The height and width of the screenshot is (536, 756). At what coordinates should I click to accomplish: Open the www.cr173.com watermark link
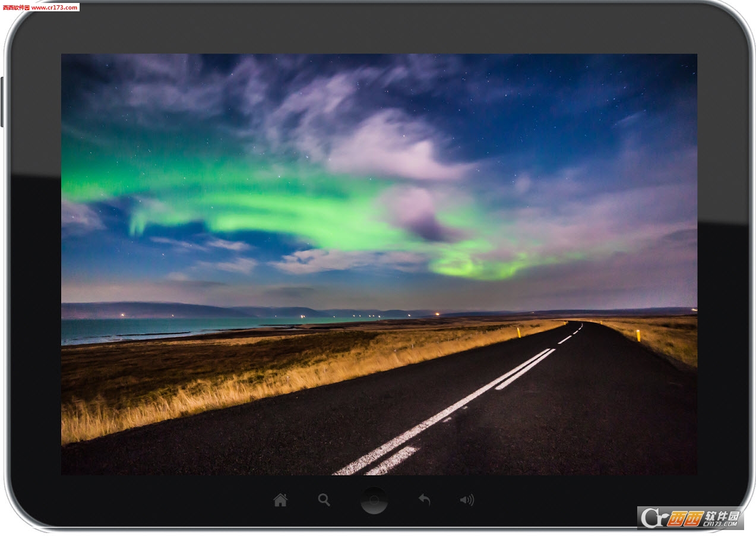(x=55, y=7)
